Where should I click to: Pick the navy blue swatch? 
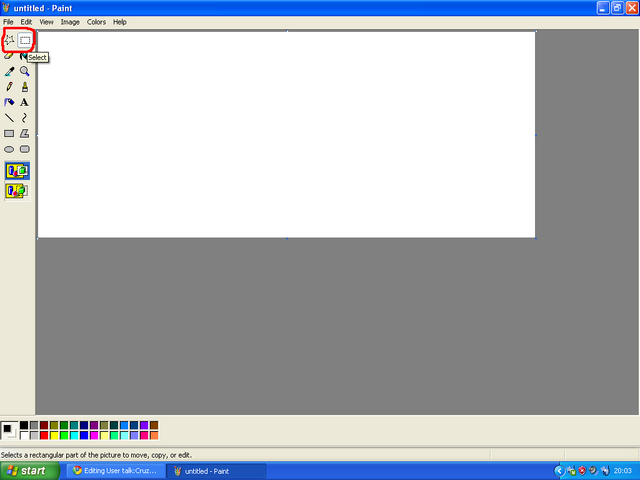tap(84, 426)
